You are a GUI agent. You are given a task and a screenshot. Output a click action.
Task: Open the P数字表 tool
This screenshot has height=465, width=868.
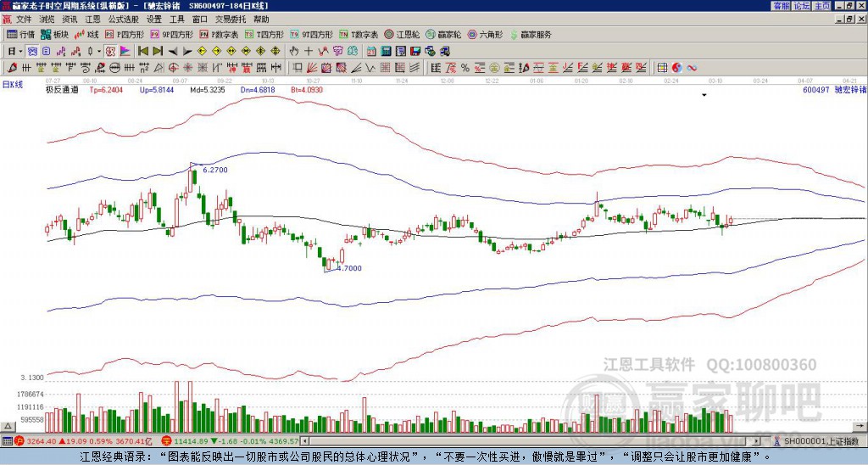[x=219, y=34]
